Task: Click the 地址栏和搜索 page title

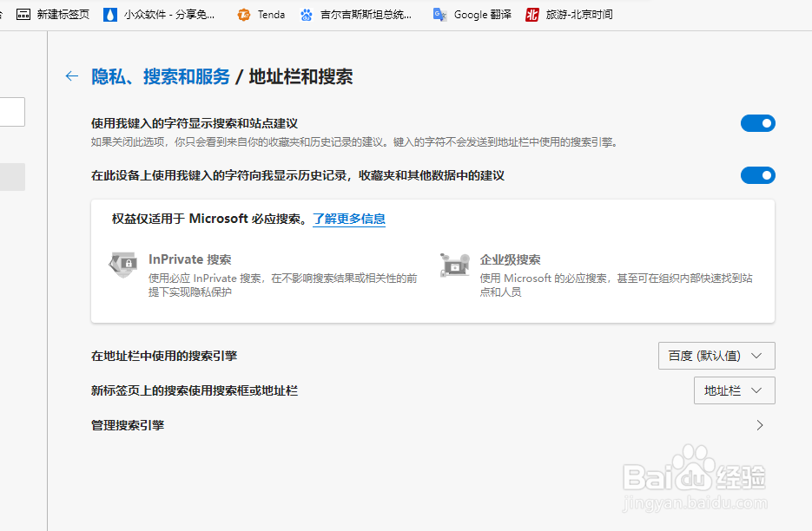Action: [300, 76]
